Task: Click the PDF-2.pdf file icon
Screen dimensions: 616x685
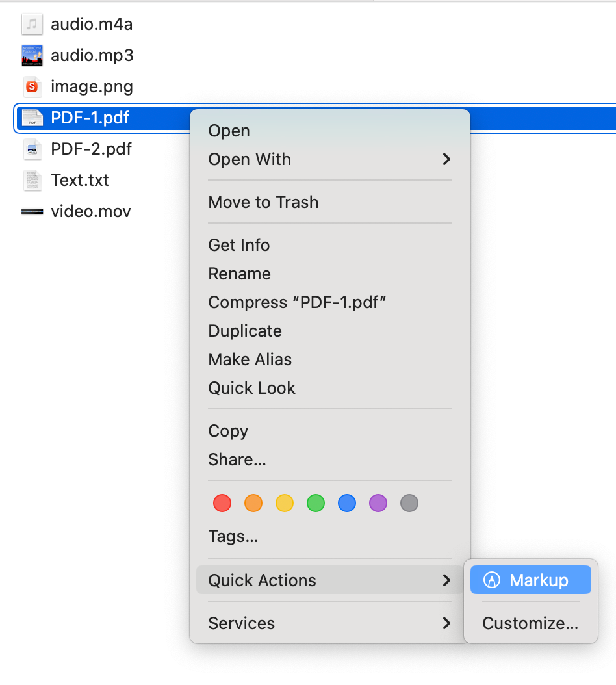Action: pyautogui.click(x=32, y=149)
